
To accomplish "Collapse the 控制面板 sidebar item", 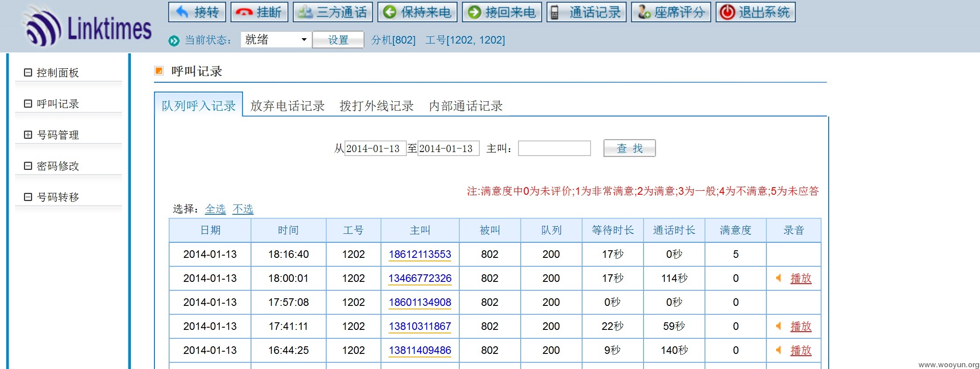I will click(x=28, y=72).
